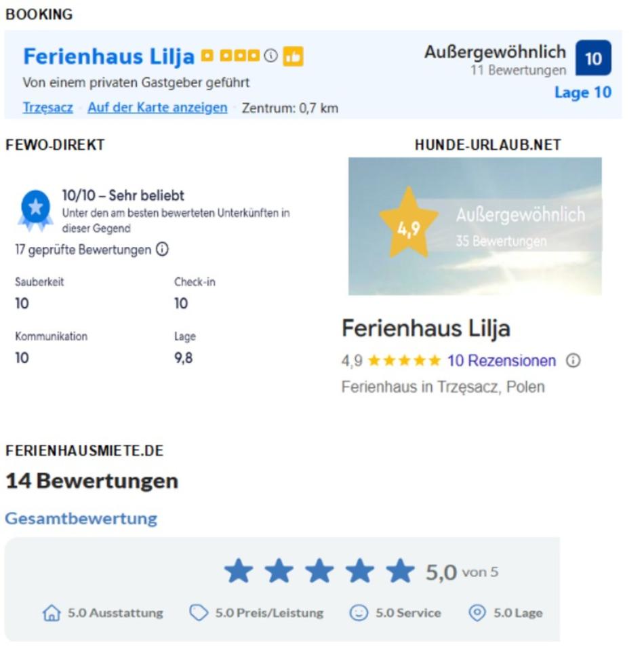The width and height of the screenshot is (644, 651).
Task: Click the 'Lage 10' rating text
Action: point(582,93)
